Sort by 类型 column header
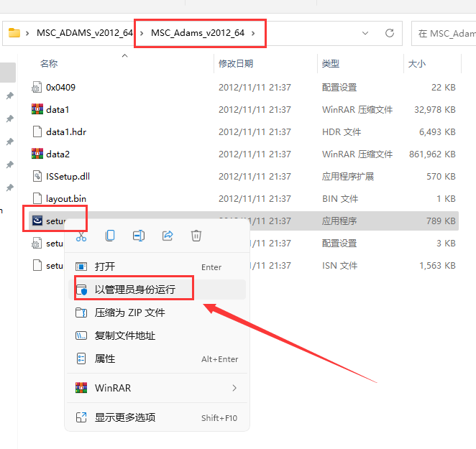Image resolution: width=476 pixels, height=449 pixels. (331, 64)
